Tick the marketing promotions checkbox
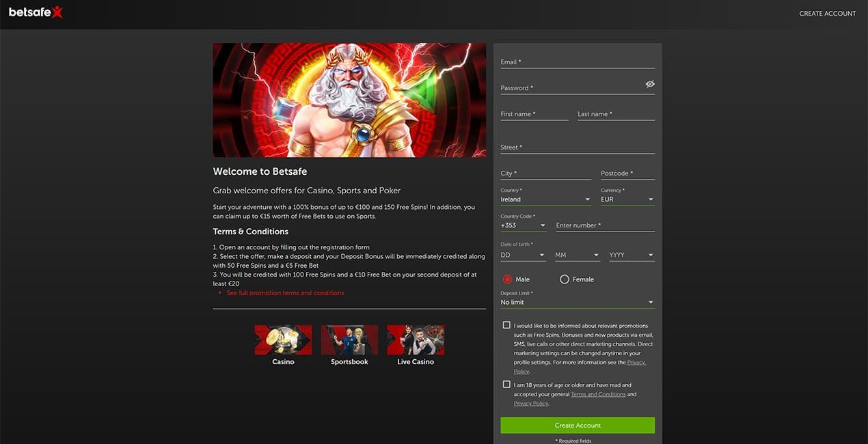The height and width of the screenshot is (444, 868). tap(506, 325)
